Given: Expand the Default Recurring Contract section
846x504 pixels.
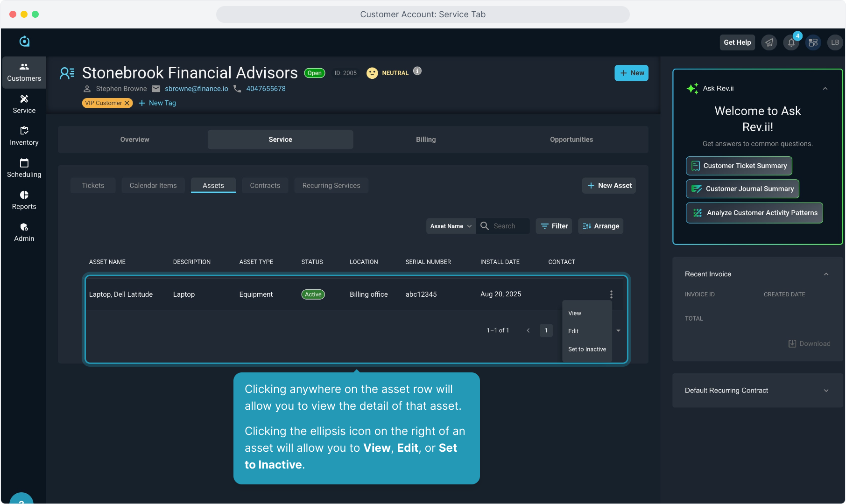Looking at the screenshot, I should coord(826,391).
